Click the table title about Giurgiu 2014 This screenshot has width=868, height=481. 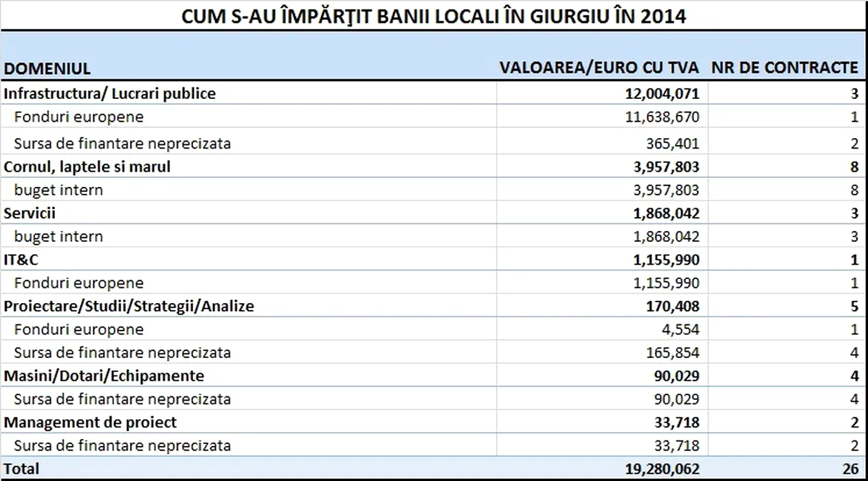click(434, 16)
